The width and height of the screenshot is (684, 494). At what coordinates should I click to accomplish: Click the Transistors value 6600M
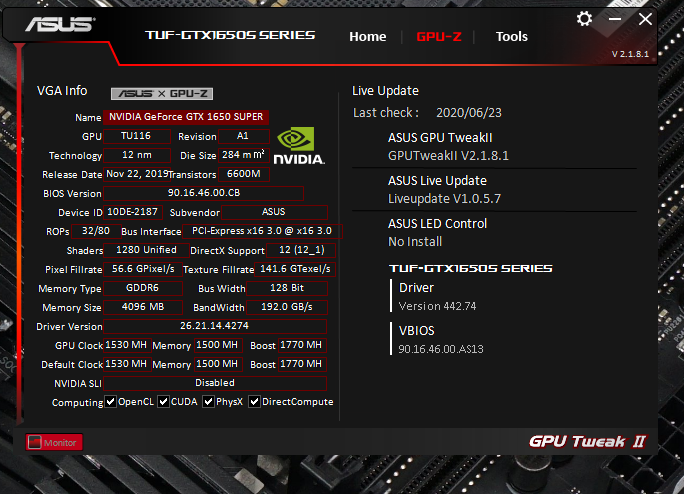click(243, 174)
